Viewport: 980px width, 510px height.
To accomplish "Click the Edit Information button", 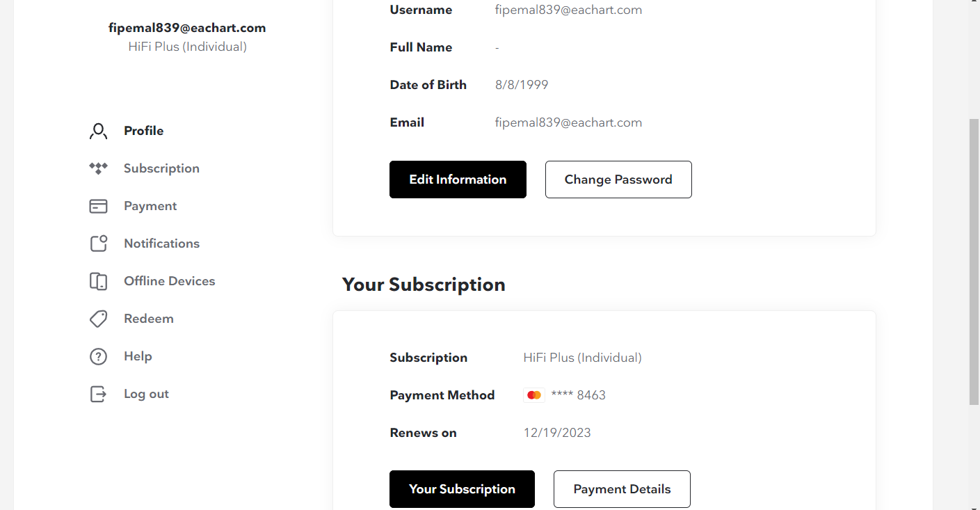I will coord(458,180).
